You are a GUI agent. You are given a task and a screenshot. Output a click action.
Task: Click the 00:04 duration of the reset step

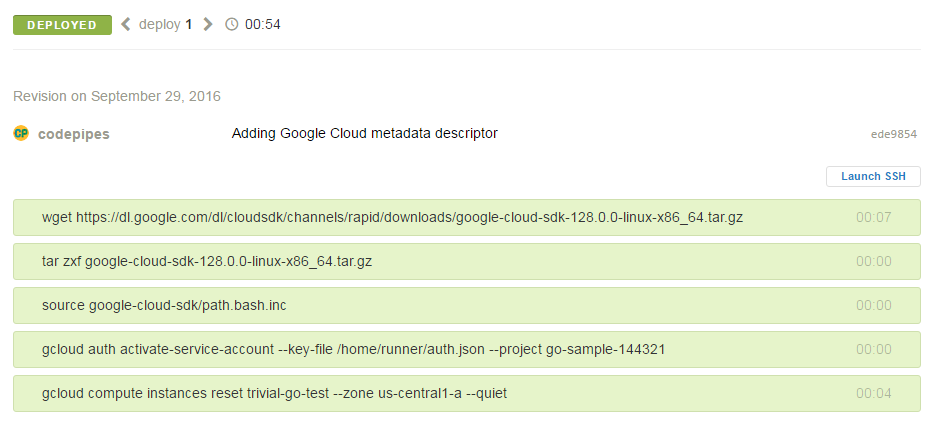pyautogui.click(x=874, y=394)
